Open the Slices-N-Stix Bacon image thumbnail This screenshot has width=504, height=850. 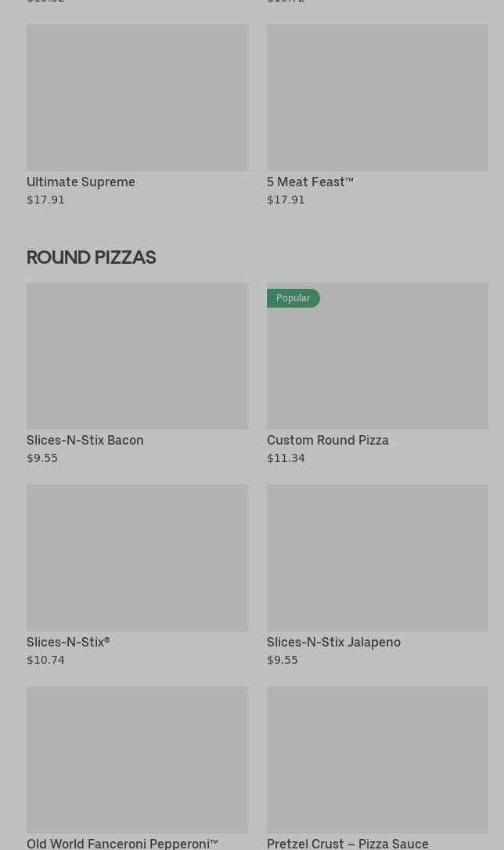(137, 356)
